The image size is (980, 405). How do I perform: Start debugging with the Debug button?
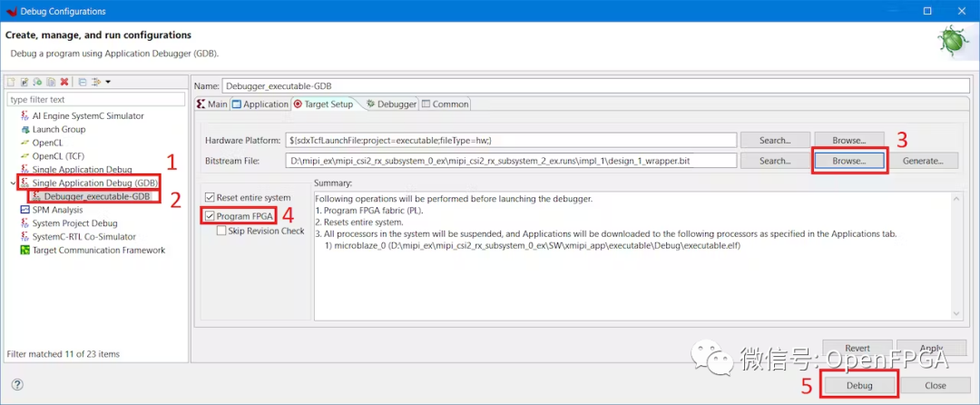(x=859, y=386)
